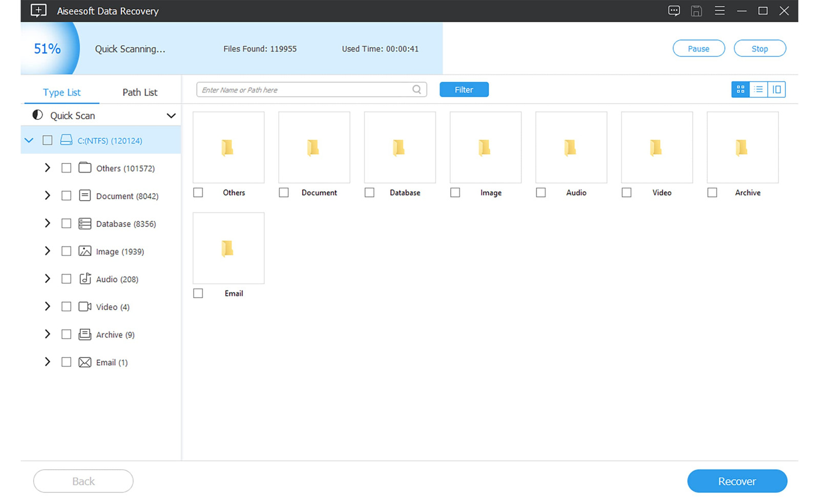The height and width of the screenshot is (504, 819).
Task: Check the Email (1) checkbox in tree
Action: point(66,362)
